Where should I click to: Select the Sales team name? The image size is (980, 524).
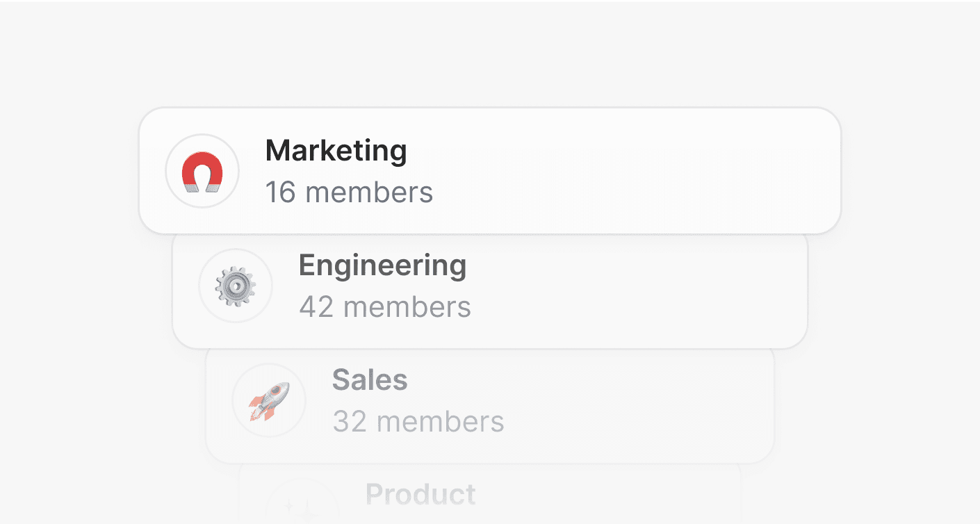pyautogui.click(x=370, y=380)
